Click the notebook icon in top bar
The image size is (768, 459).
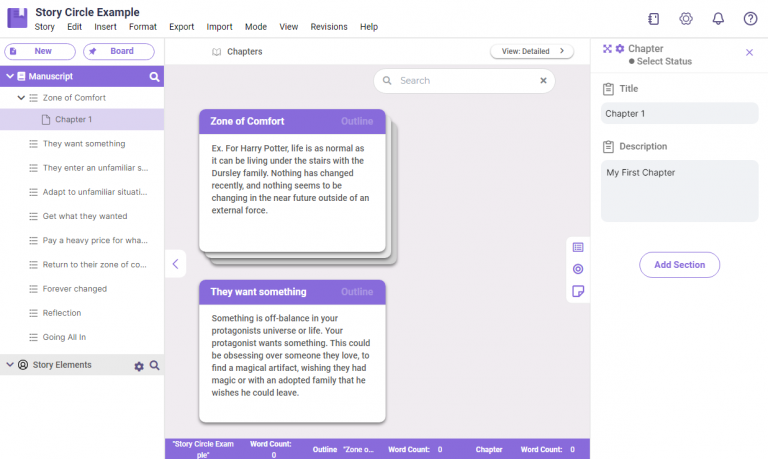pos(654,19)
